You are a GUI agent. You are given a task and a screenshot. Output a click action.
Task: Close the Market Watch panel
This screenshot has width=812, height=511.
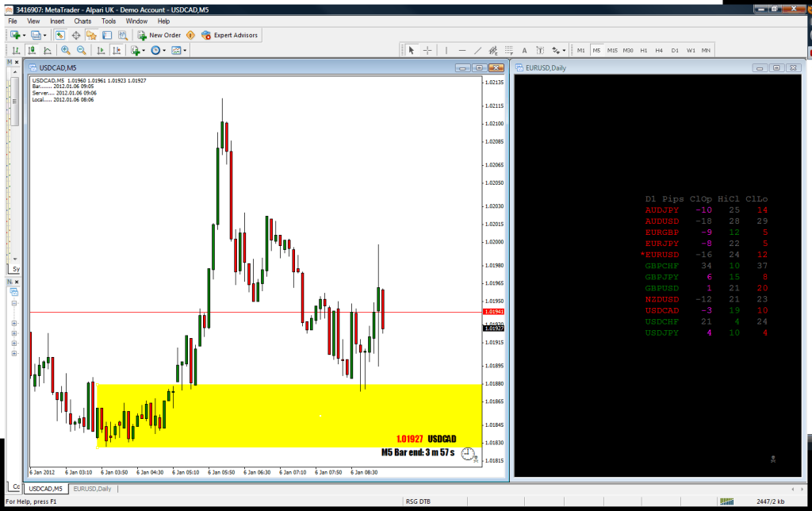click(x=17, y=62)
